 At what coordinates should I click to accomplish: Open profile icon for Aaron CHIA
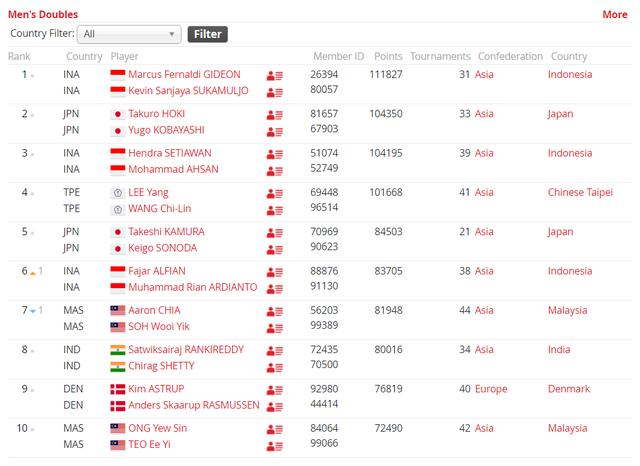[275, 312]
